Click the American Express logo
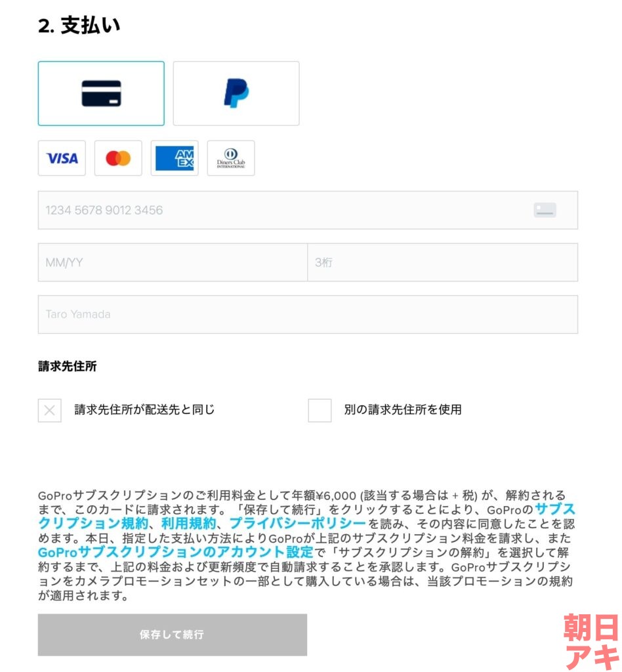 tap(175, 158)
